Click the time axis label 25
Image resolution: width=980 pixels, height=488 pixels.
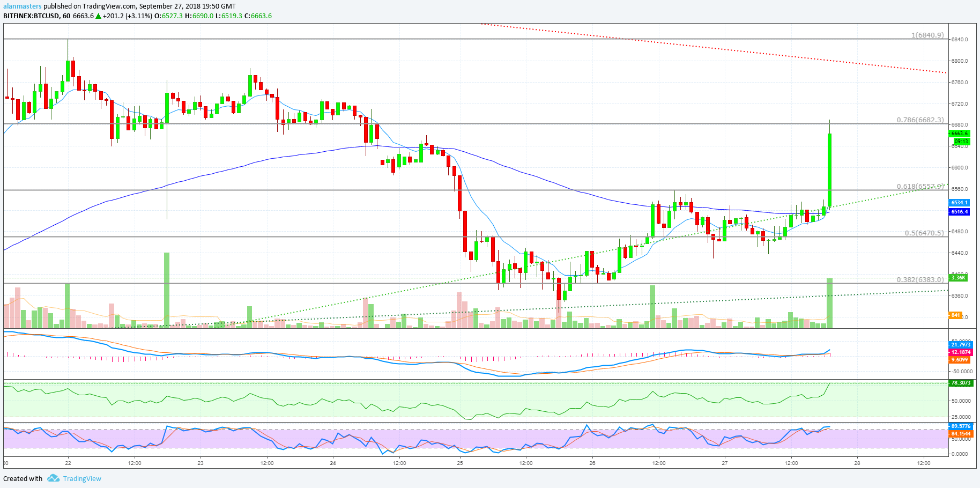[460, 463]
